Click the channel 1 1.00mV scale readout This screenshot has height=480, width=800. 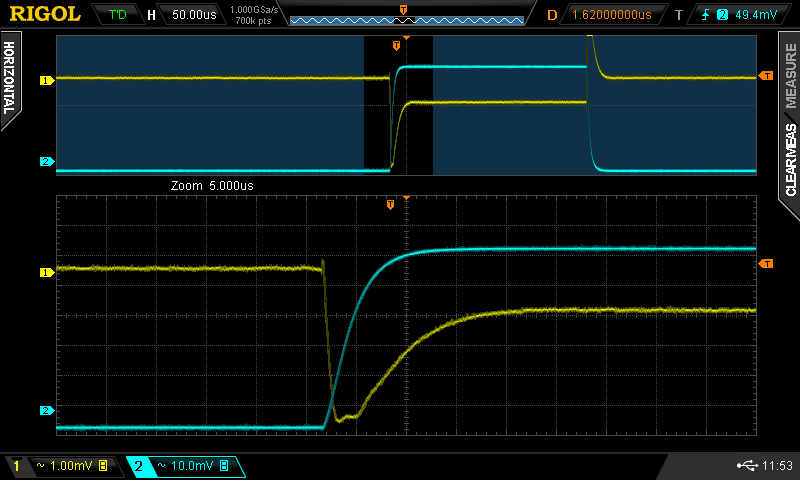click(71, 466)
